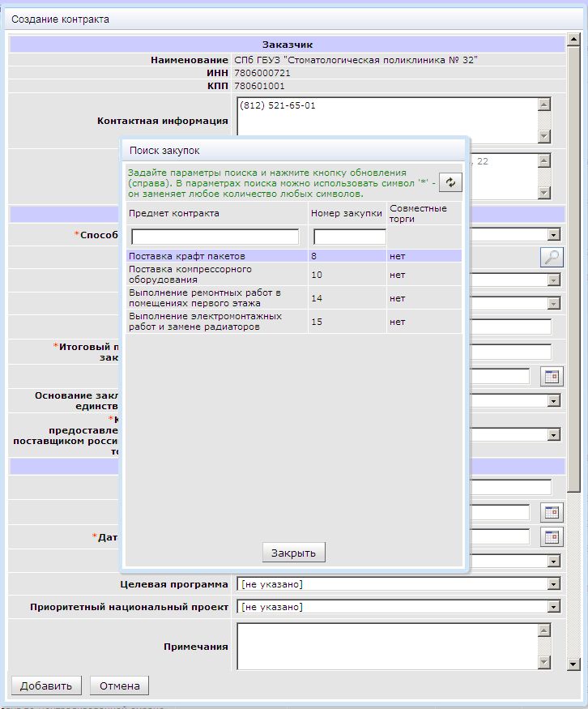Screen dimensions: 588x709
Task: Click the КПП value 780601001
Action: click(259, 86)
